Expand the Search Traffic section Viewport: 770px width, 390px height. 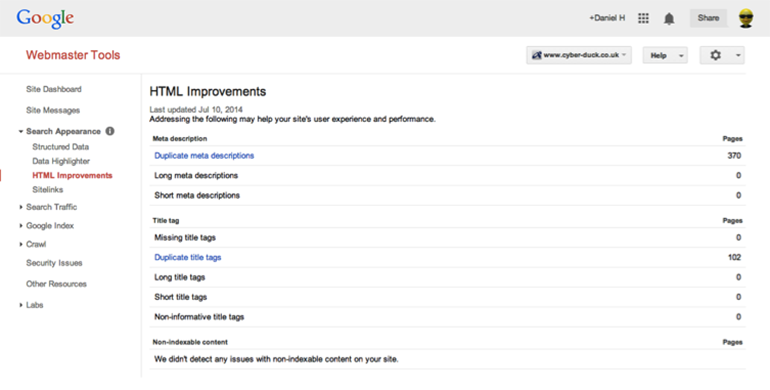(x=21, y=207)
